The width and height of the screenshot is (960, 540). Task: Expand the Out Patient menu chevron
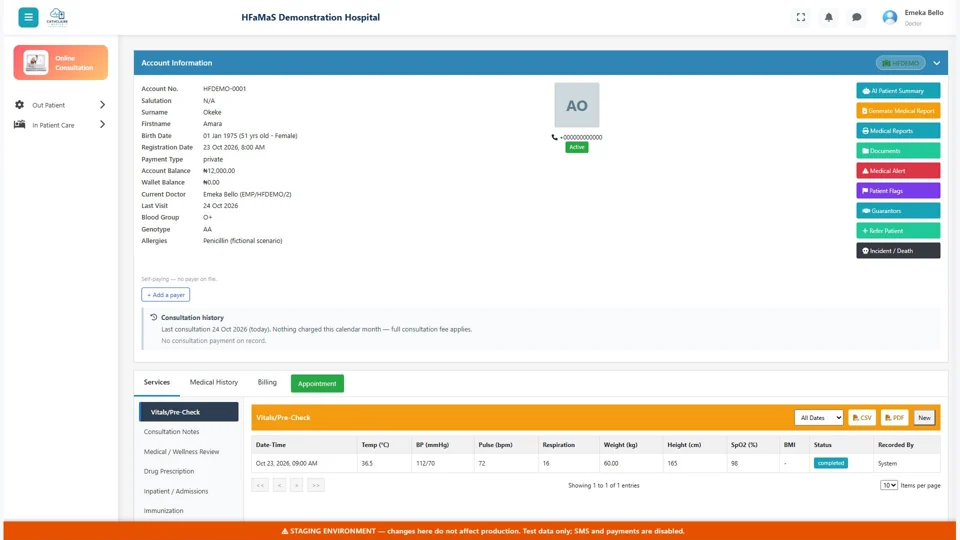pos(102,105)
